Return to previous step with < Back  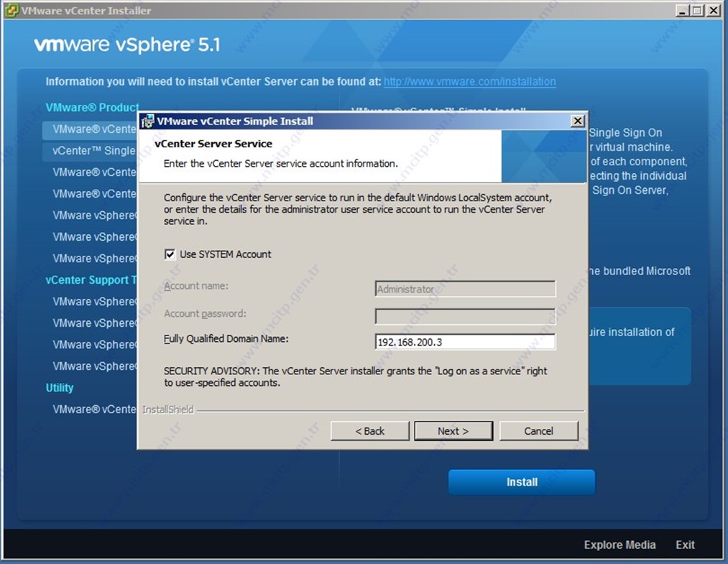point(370,431)
